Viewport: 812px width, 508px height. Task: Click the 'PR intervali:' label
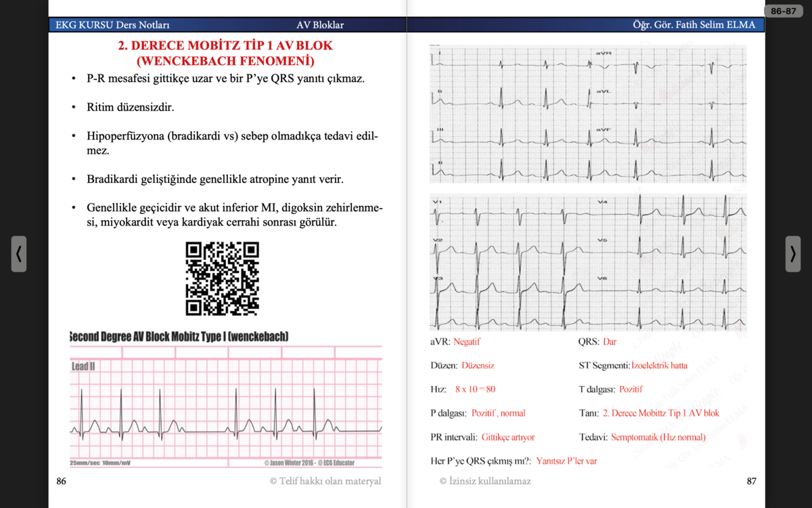tap(453, 437)
